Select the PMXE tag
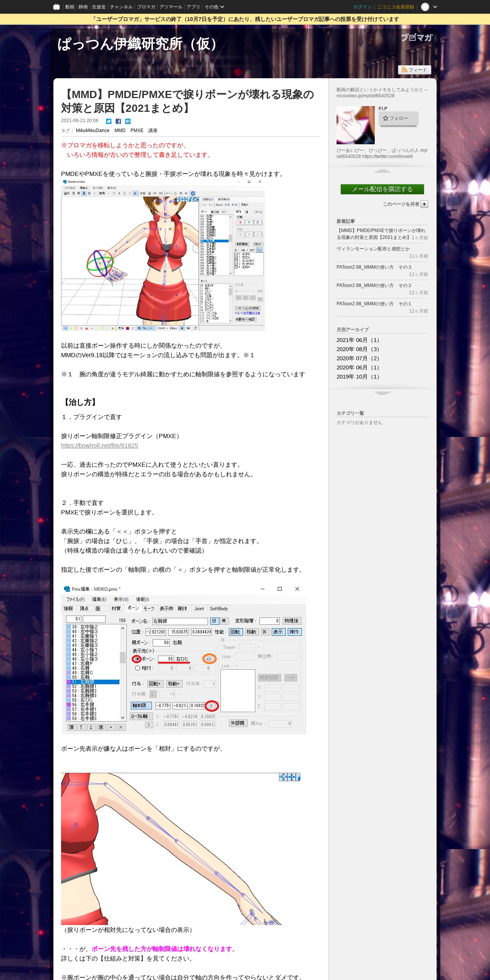 click(x=137, y=131)
